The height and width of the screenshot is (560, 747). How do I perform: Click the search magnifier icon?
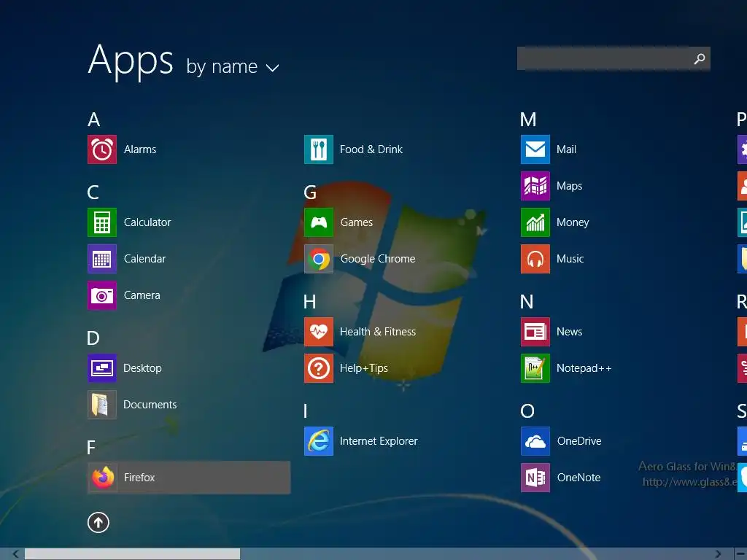pos(700,58)
